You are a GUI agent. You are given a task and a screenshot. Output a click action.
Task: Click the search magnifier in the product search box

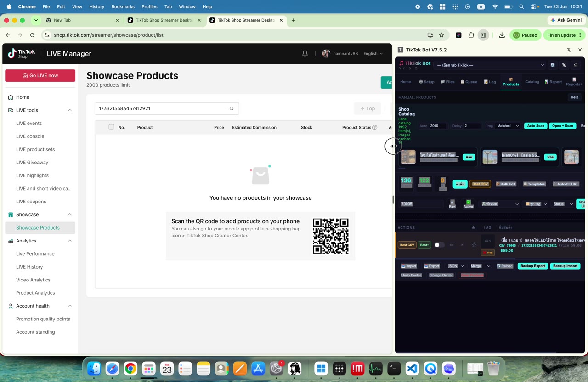tap(232, 108)
